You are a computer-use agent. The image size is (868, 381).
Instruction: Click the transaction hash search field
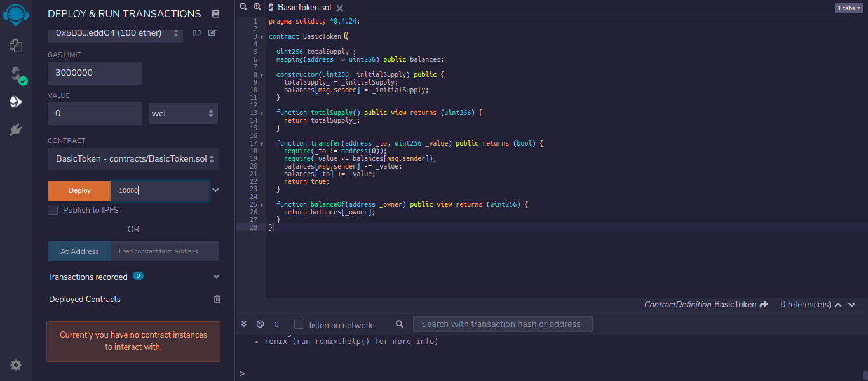tap(502, 324)
